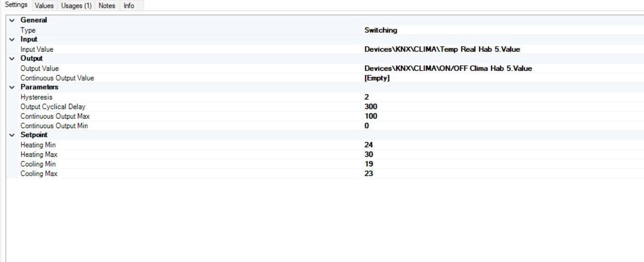
Task: Switch to the Values tab
Action: [44, 6]
